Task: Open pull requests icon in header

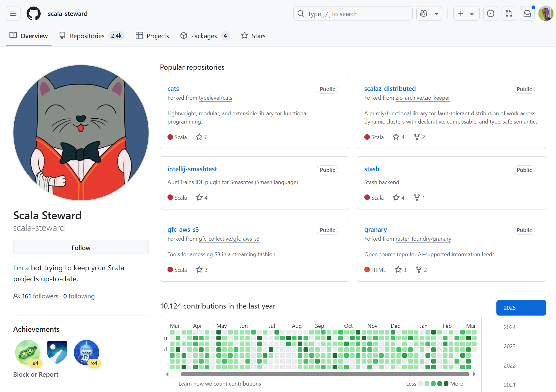Action: click(509, 13)
